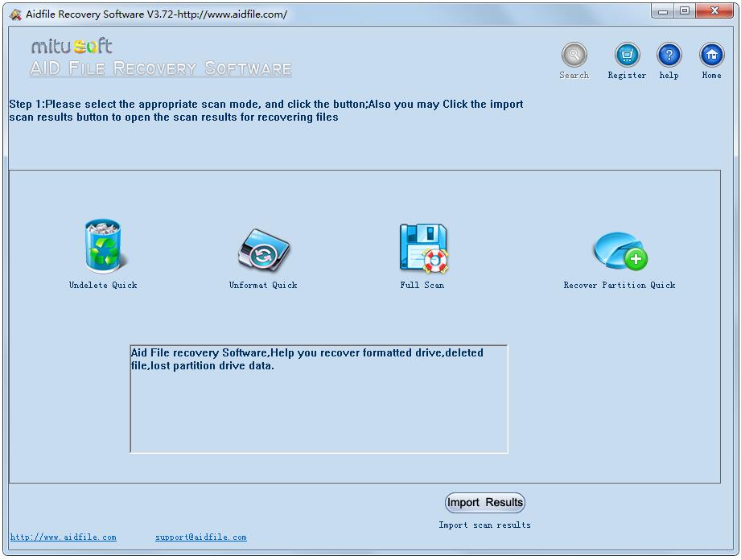741x560 pixels.
Task: Close the Aidfile Recovery Software window
Action: pos(714,11)
